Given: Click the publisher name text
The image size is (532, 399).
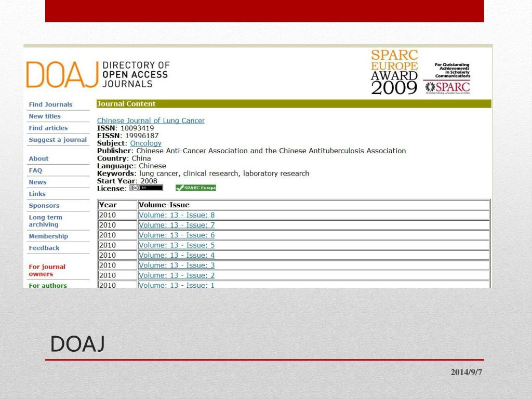Looking at the screenshot, I should [271, 151].
